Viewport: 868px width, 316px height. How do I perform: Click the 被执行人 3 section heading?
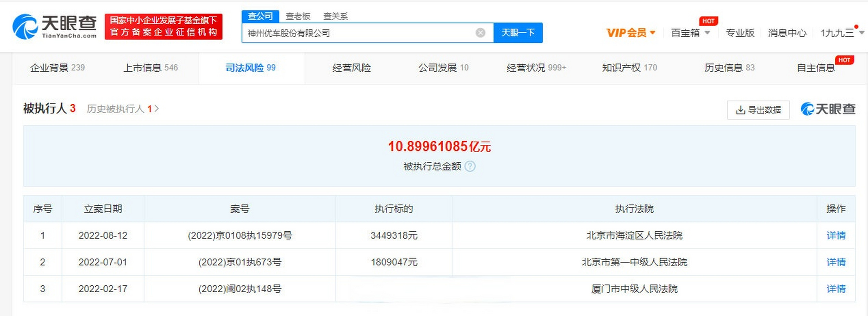(x=49, y=109)
